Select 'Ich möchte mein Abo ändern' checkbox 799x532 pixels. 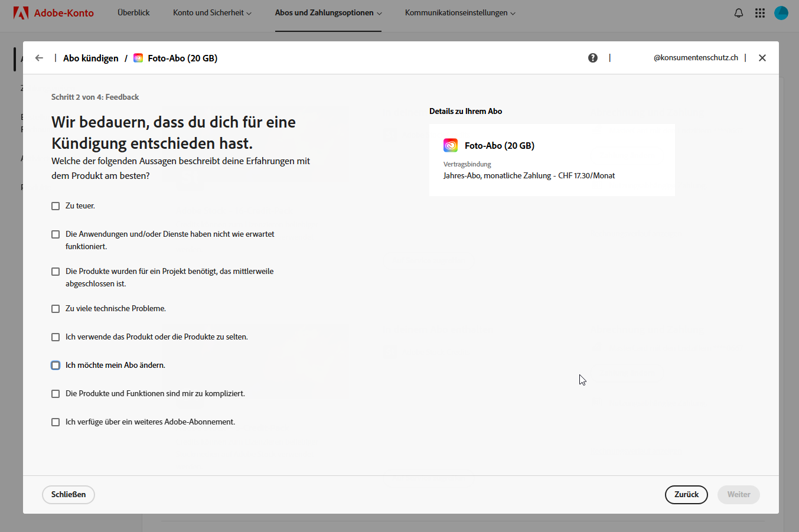56,365
